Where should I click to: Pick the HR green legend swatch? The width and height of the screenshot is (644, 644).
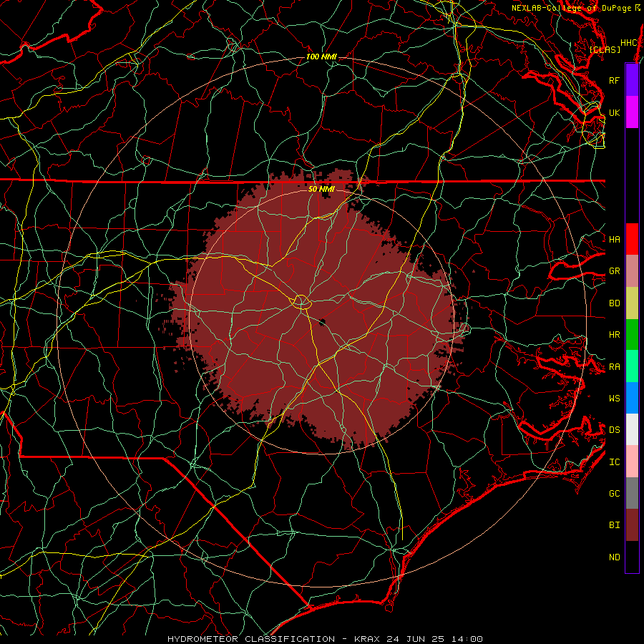tap(632, 334)
